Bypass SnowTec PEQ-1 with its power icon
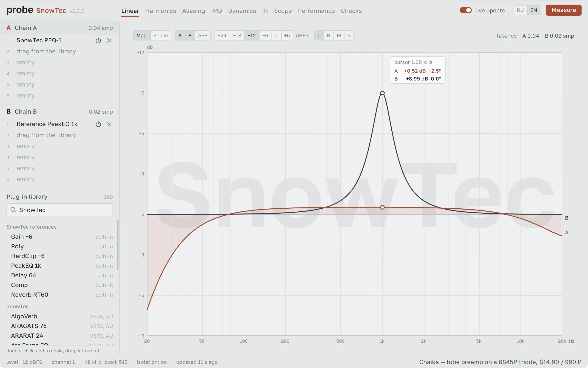This screenshot has height=368, width=588. pyautogui.click(x=98, y=40)
